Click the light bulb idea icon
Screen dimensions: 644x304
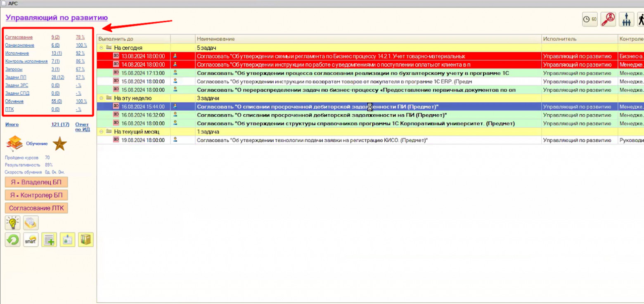12,223
